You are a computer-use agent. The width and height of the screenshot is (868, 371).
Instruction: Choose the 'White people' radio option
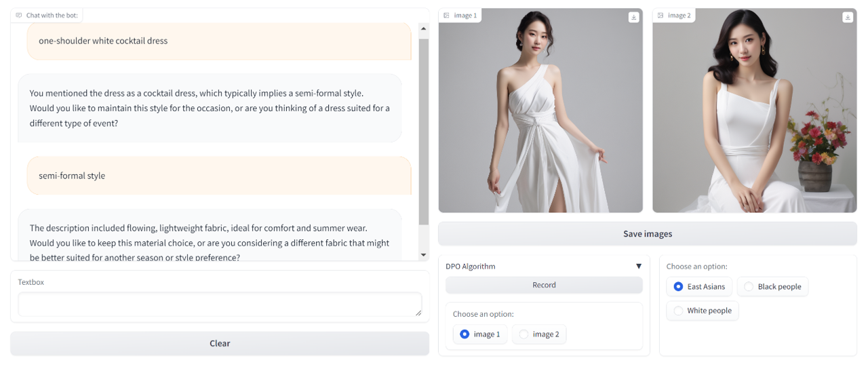[x=678, y=311]
